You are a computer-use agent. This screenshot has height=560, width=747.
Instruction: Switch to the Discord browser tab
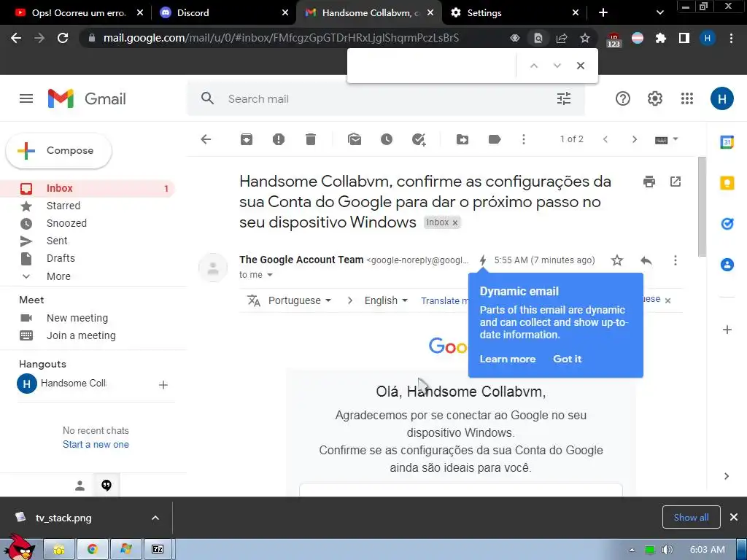click(224, 13)
